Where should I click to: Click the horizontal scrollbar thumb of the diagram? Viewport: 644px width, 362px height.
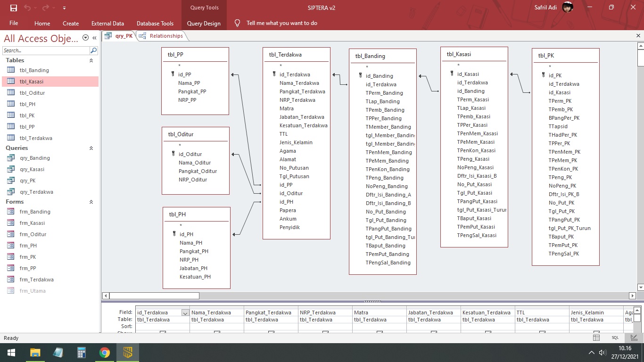154,296
